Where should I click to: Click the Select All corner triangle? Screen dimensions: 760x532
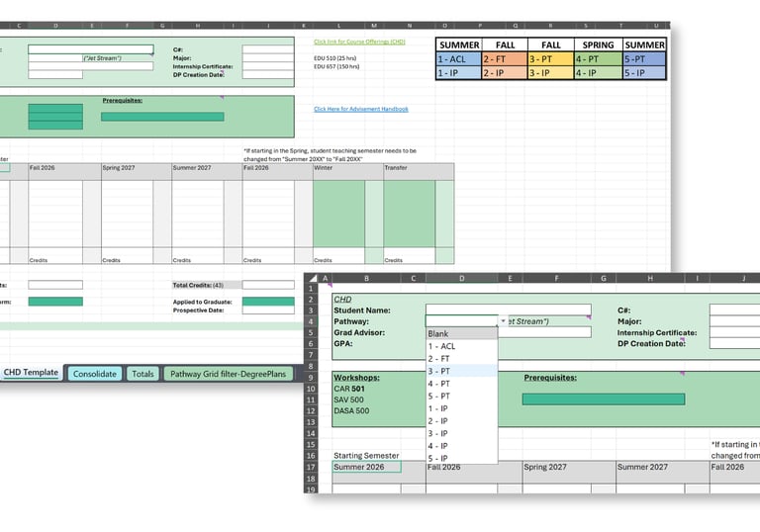[x=313, y=278]
